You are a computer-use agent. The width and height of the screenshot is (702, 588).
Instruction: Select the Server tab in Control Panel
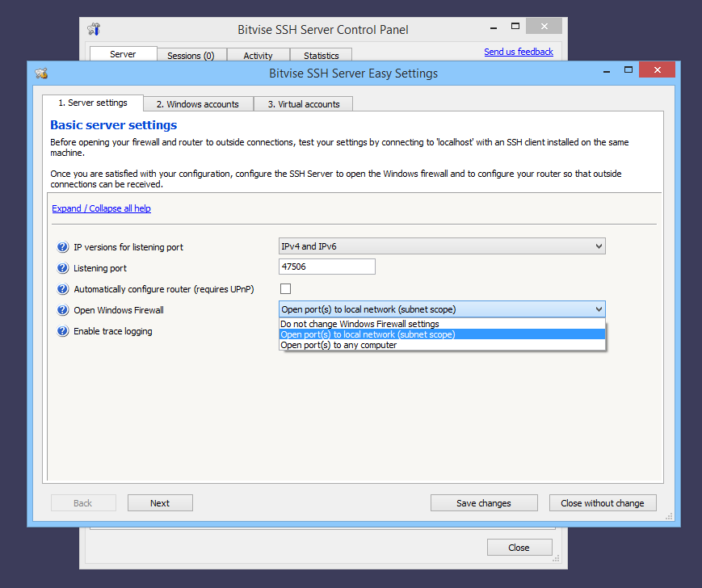[123, 54]
